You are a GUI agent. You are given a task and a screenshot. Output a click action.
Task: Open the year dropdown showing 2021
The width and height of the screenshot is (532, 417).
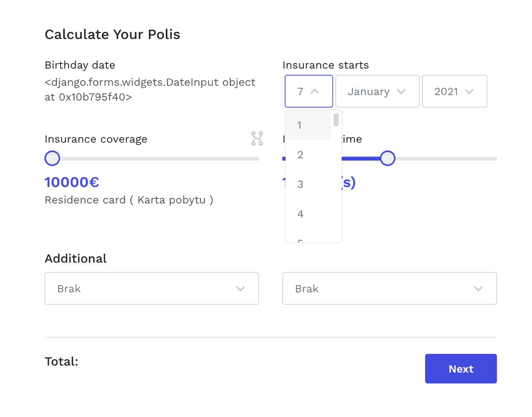(x=455, y=91)
